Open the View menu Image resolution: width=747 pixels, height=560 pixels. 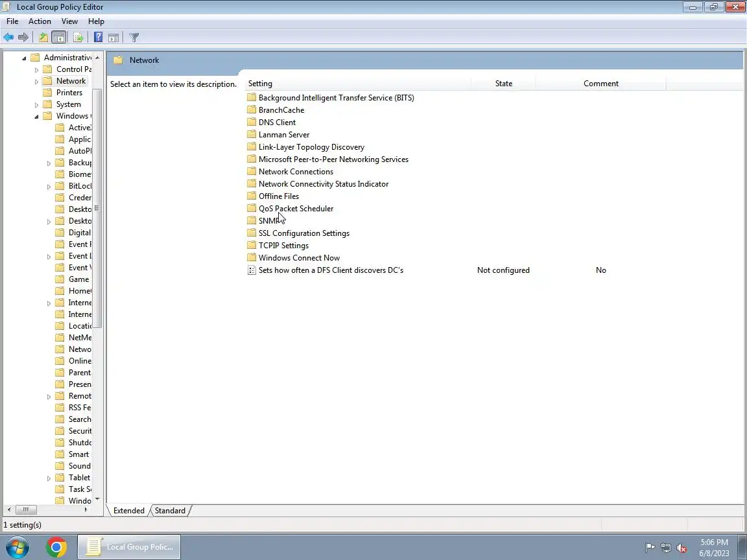(x=69, y=21)
